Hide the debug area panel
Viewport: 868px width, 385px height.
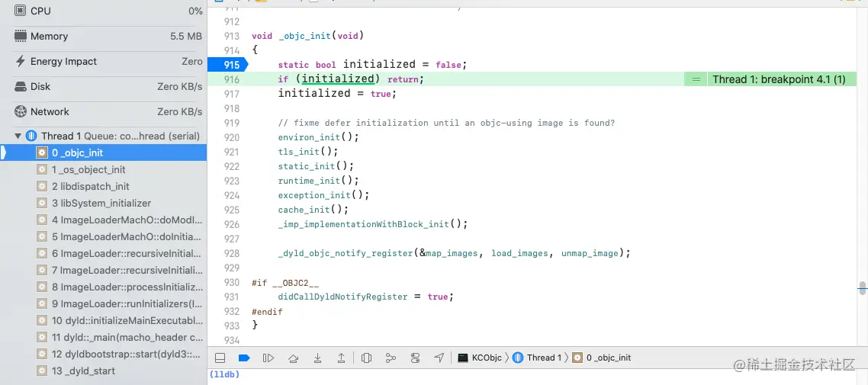click(x=220, y=358)
